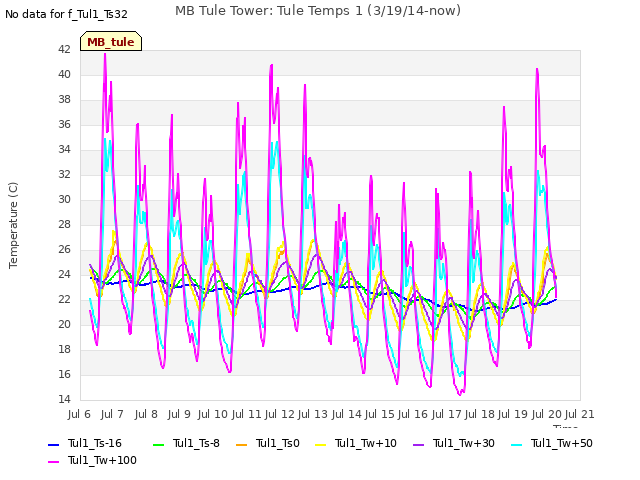Click the 16 y-axis tick label

[64, 374]
